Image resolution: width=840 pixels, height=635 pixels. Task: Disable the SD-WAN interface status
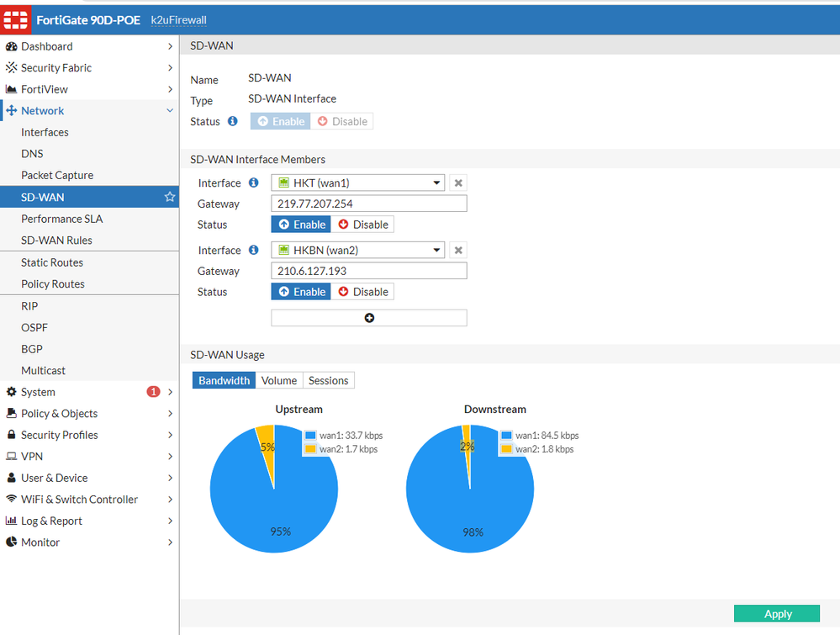click(x=341, y=121)
